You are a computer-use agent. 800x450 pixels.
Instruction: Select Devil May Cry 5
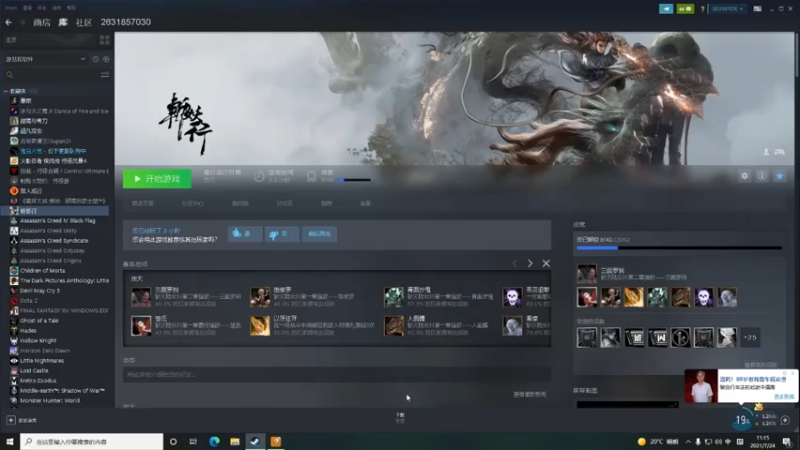click(x=40, y=290)
